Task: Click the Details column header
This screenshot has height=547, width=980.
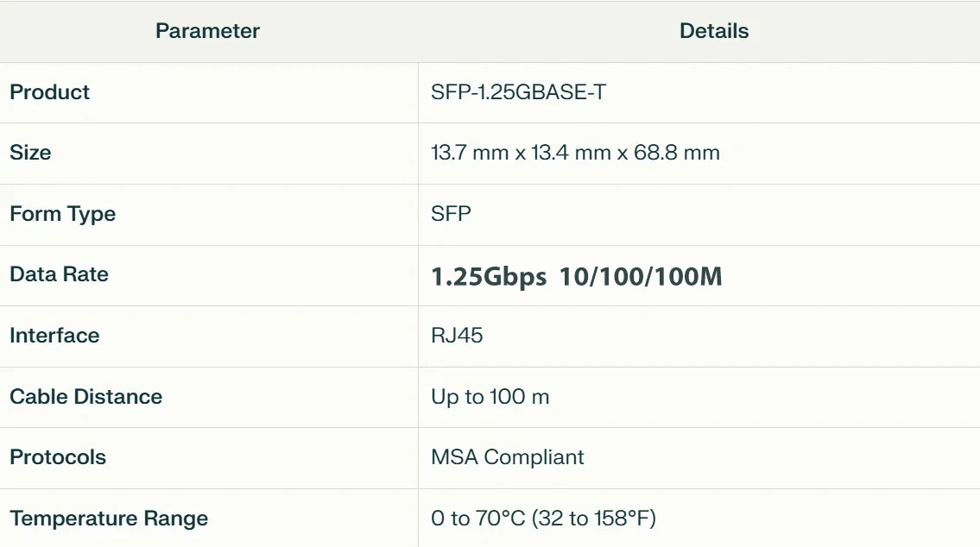Action: (714, 31)
